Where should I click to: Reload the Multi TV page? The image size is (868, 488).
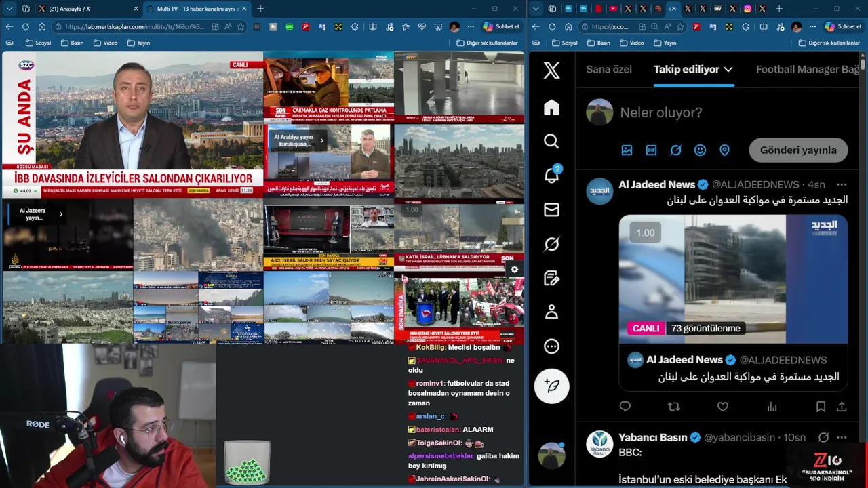[25, 26]
